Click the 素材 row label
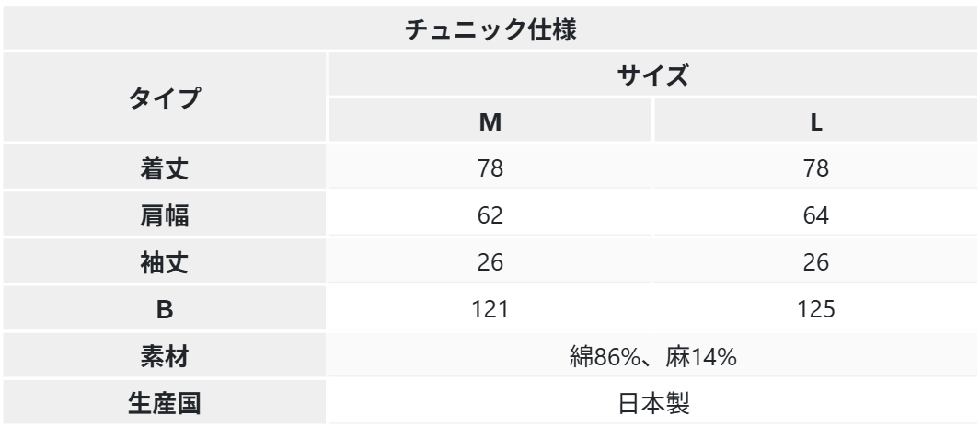The image size is (980, 427). tap(165, 356)
